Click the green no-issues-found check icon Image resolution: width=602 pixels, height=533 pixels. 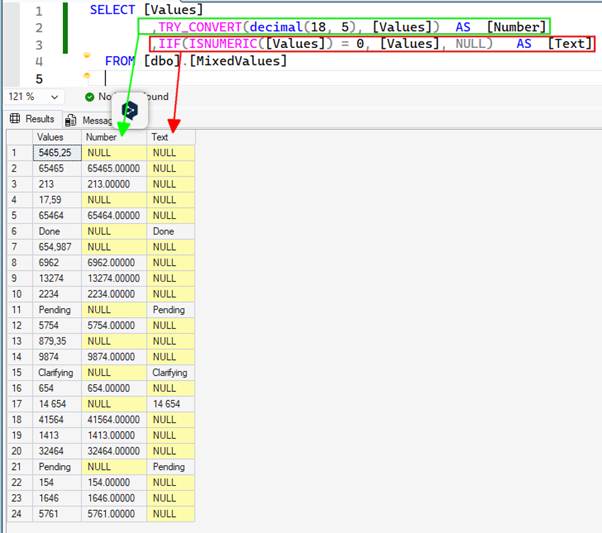pos(89,96)
